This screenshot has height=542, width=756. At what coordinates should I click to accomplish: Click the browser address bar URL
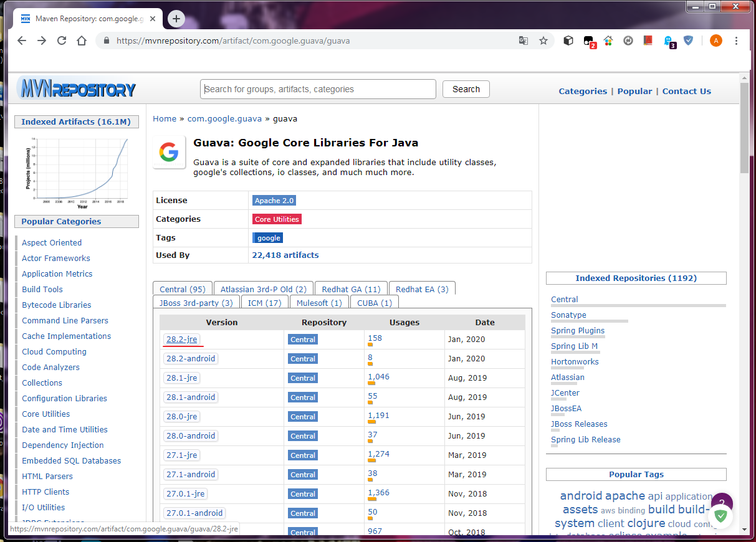(x=233, y=41)
